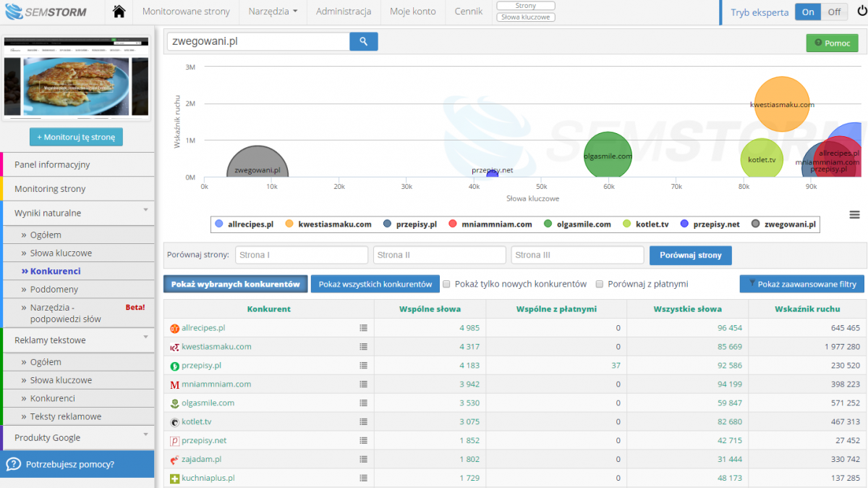
Task: Click the help chat bubble icon
Action: coord(13,464)
